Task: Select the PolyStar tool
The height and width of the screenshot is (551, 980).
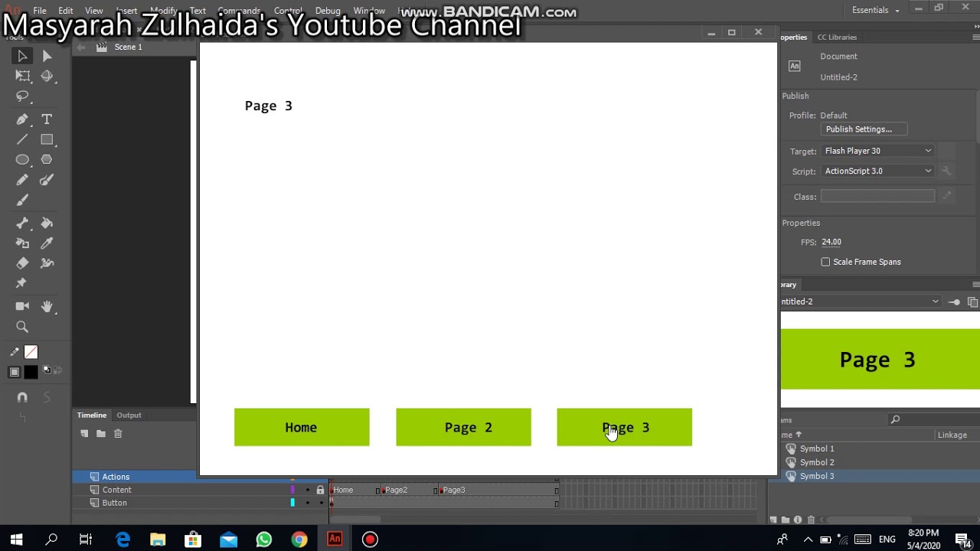Action: [47, 160]
